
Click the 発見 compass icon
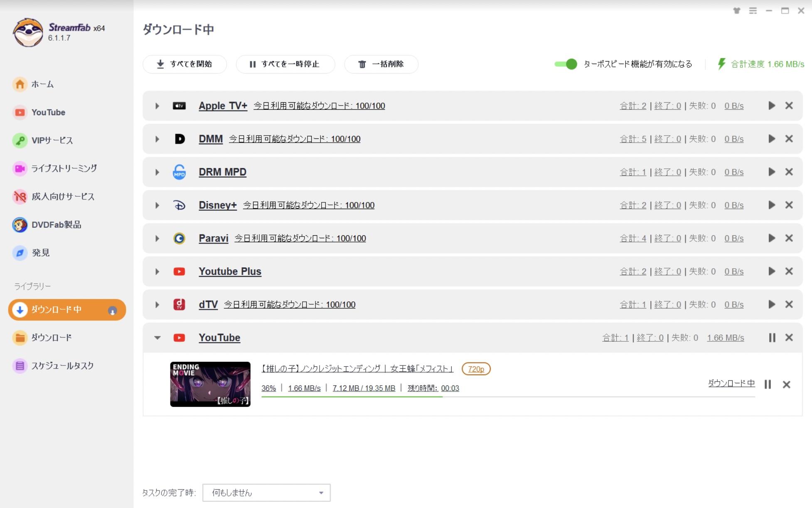click(x=20, y=253)
